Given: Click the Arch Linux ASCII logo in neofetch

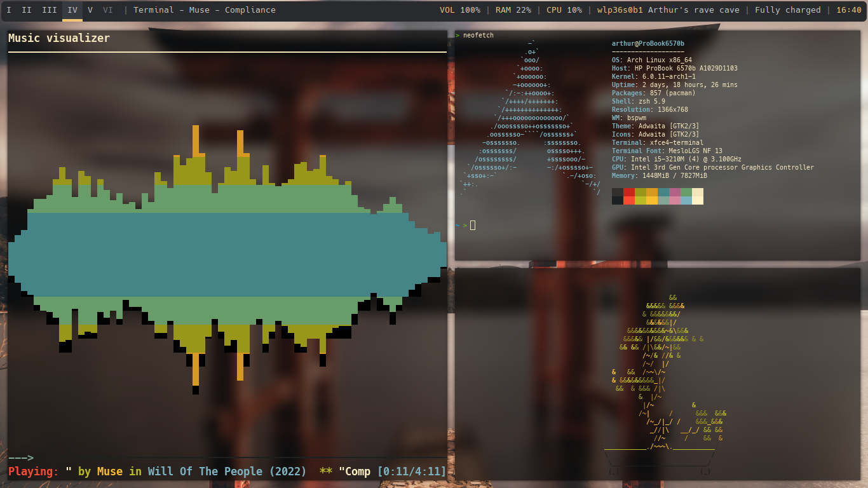Looking at the screenshot, I should click(x=530, y=118).
